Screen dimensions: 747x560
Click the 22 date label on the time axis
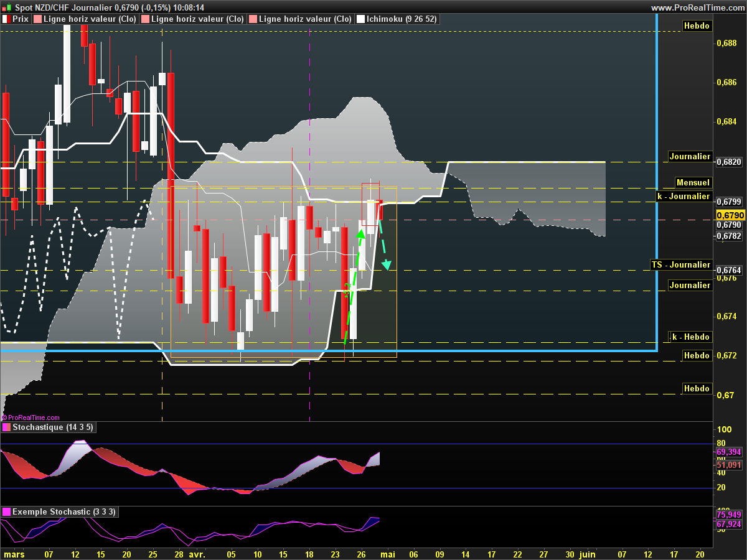click(x=517, y=554)
